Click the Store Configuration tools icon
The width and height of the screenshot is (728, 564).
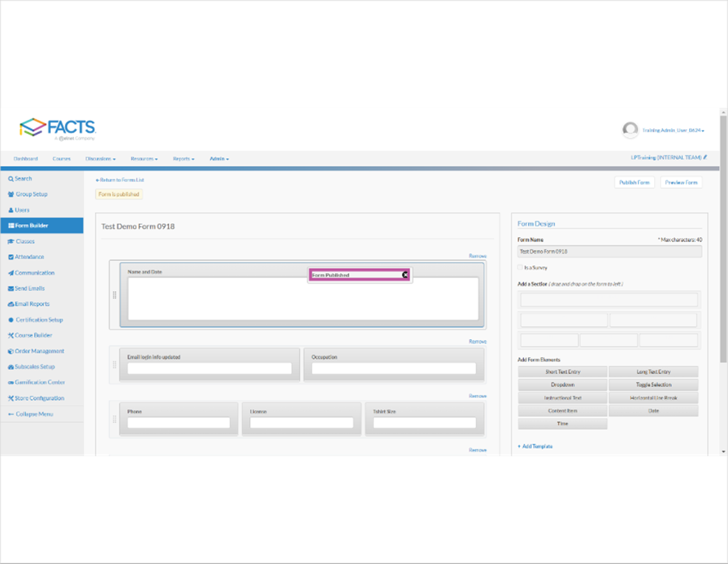click(10, 399)
